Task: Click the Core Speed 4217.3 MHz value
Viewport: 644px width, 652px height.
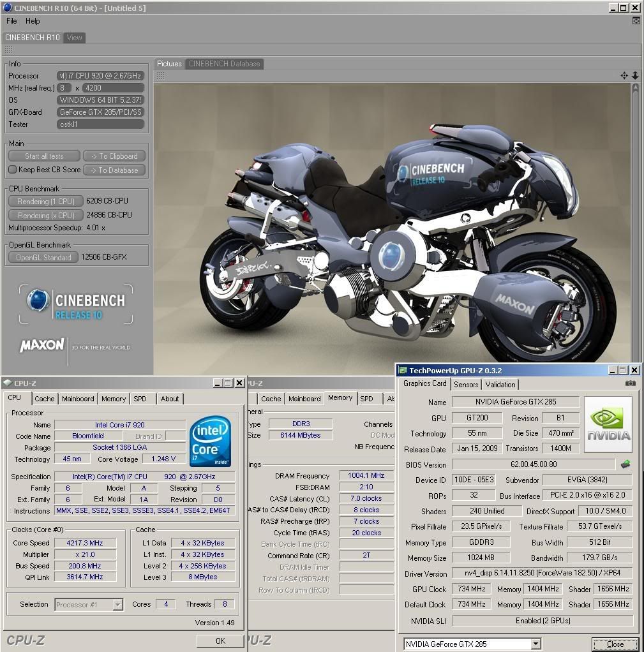Action: 85,543
